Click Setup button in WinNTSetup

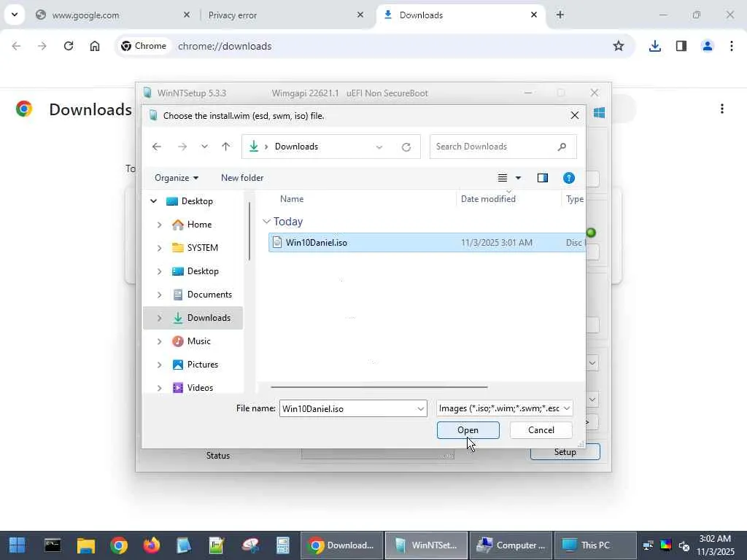pyautogui.click(x=565, y=452)
